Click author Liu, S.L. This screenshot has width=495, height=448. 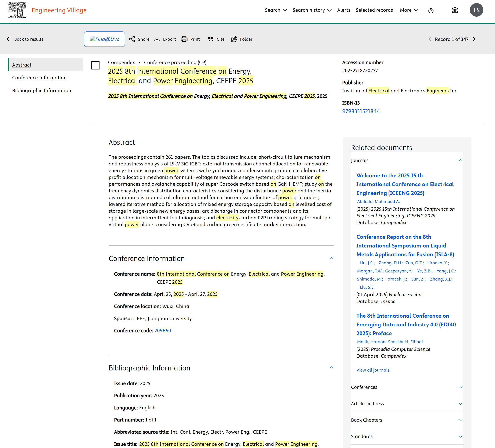tap(367, 287)
